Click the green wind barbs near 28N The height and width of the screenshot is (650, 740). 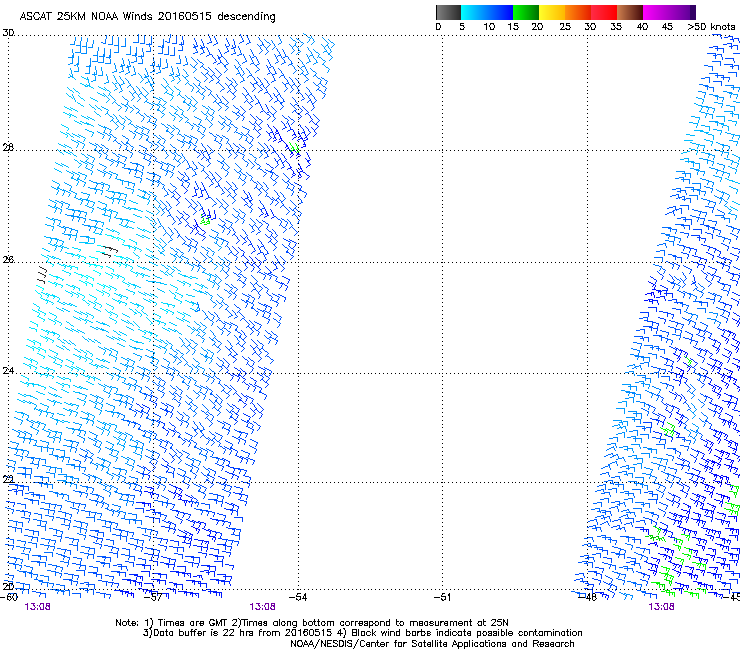click(x=294, y=147)
